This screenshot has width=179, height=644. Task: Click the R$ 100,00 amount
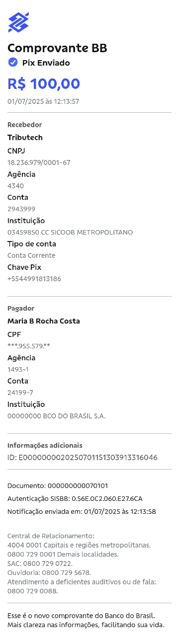coord(44,83)
